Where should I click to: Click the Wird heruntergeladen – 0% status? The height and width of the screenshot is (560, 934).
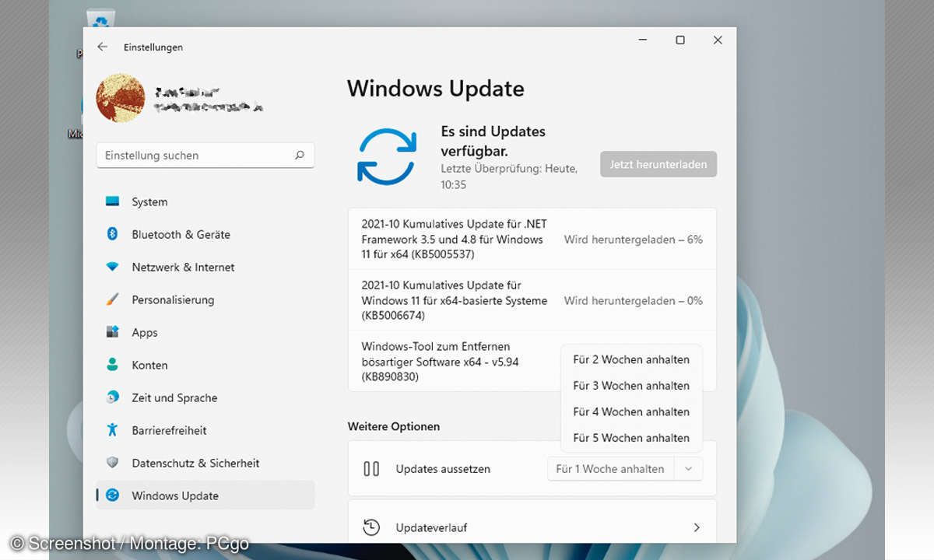[634, 301]
